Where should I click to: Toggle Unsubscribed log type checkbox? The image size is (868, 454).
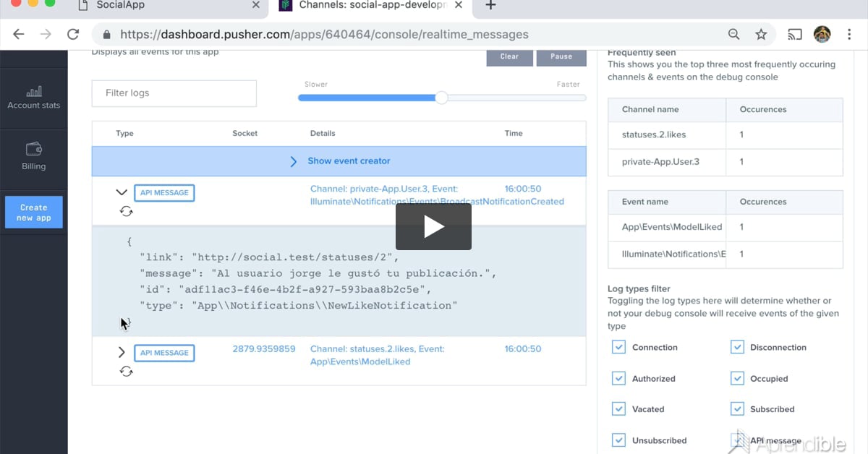618,440
